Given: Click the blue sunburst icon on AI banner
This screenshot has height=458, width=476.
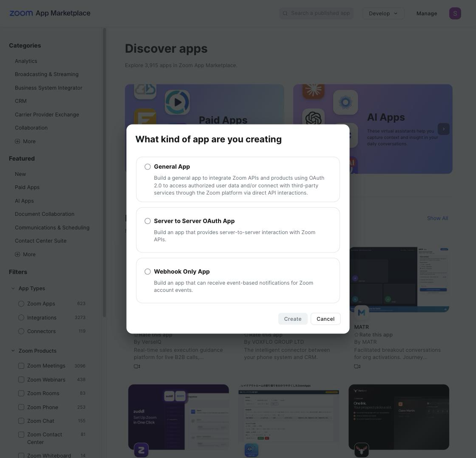Looking at the screenshot, I should click(346, 102).
